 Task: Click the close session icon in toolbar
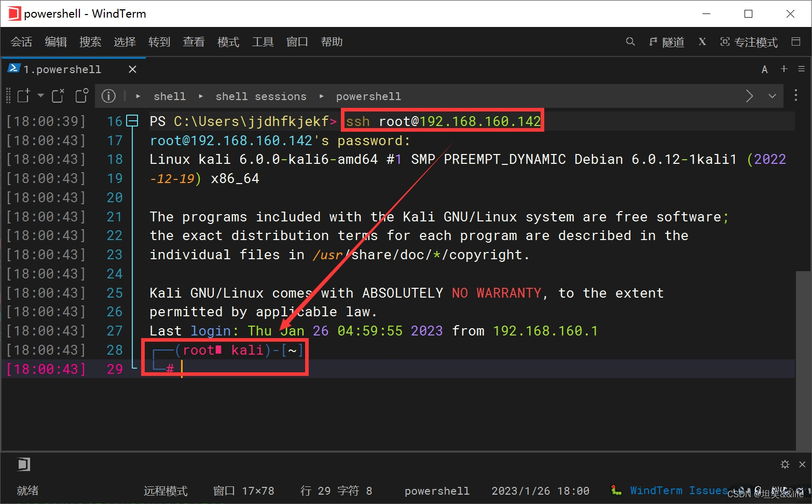click(x=58, y=96)
